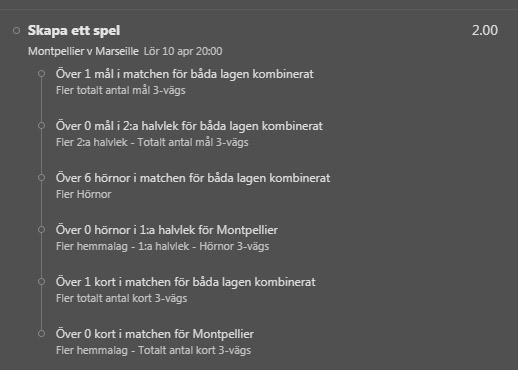Select Över 0 mål i 2:a halvlek selection text
This screenshot has height=370, width=518.
[x=189, y=126]
